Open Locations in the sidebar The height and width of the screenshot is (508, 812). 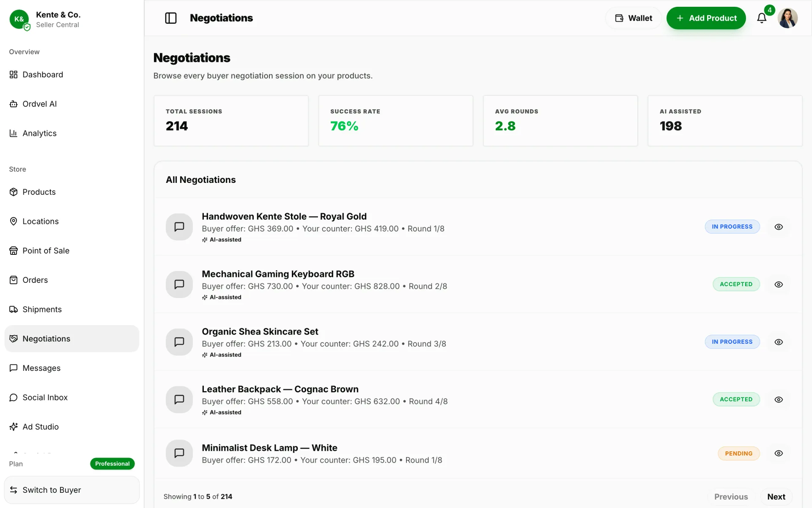pos(72,221)
